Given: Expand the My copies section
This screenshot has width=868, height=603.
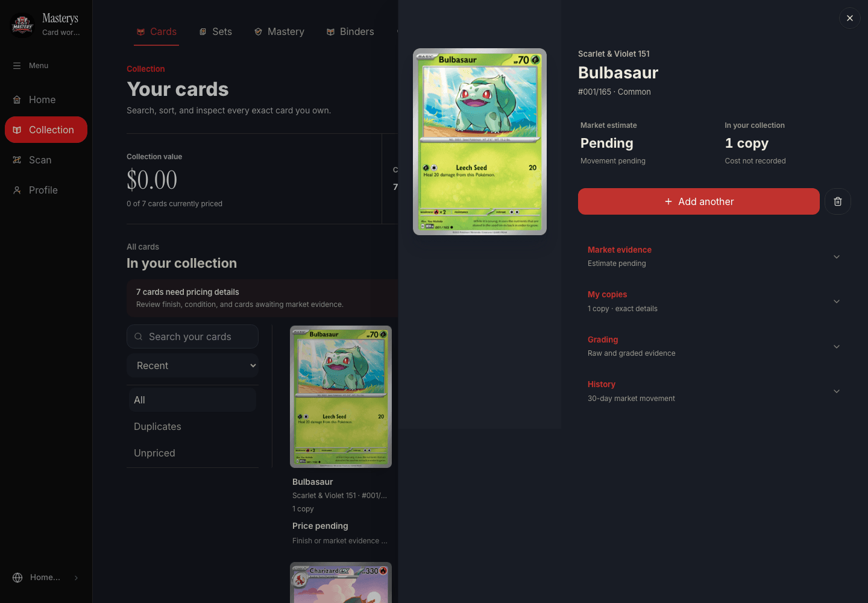Looking at the screenshot, I should click(714, 301).
